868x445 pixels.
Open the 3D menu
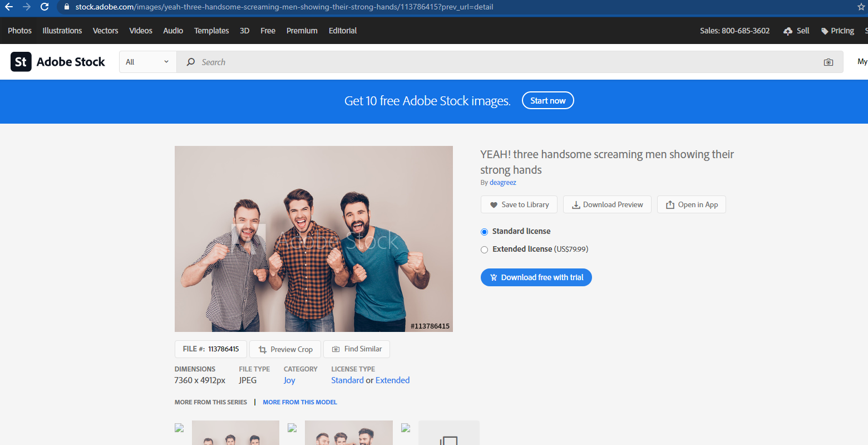[245, 31]
